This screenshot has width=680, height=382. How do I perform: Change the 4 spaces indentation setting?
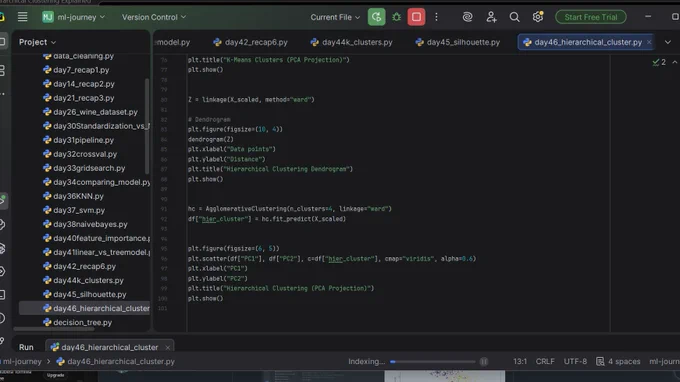[624, 361]
